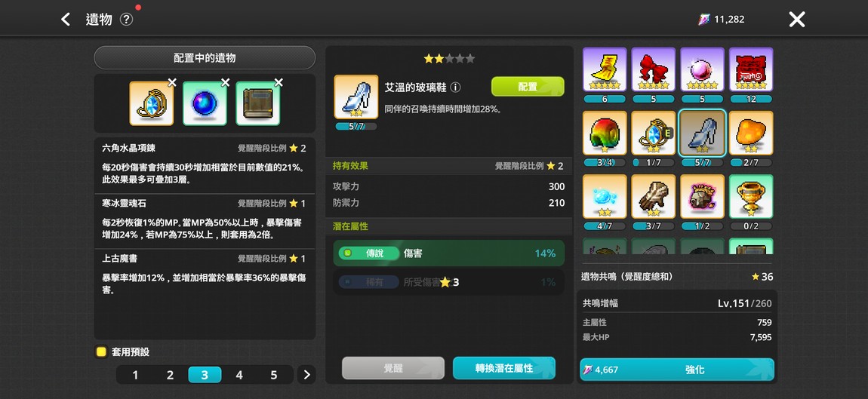Toggle the 套用預設 checkbox
The image size is (868, 399).
point(100,352)
